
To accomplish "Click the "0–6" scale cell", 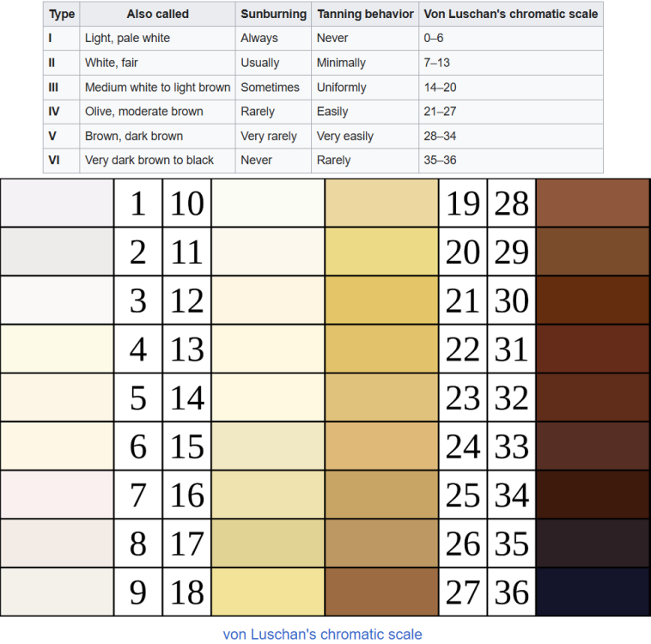I will [511, 38].
